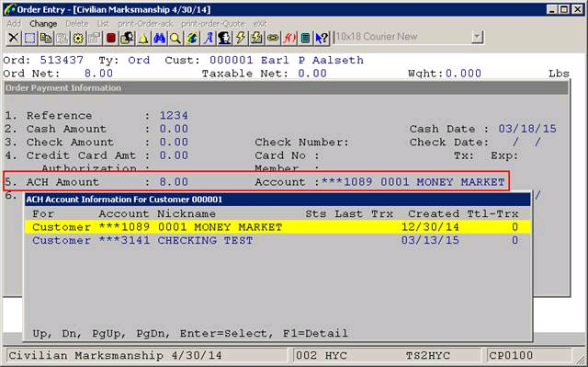Click the red stop toolbar icon

tap(110, 38)
